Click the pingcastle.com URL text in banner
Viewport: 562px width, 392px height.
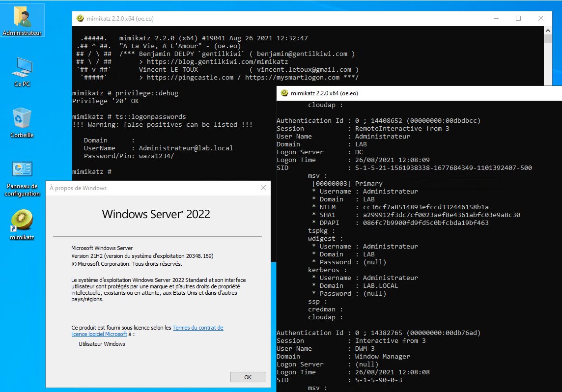(190, 78)
